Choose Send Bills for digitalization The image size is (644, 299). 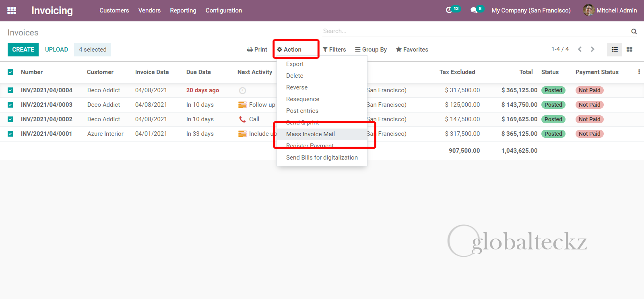pos(322,158)
